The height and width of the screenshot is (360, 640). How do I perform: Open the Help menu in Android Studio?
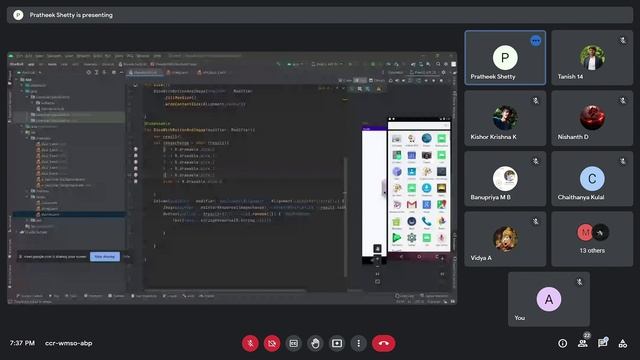pyautogui.click(x=157, y=56)
